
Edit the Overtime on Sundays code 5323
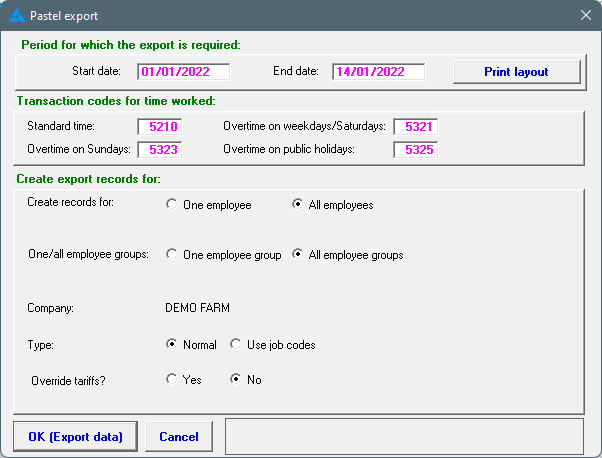(x=160, y=150)
